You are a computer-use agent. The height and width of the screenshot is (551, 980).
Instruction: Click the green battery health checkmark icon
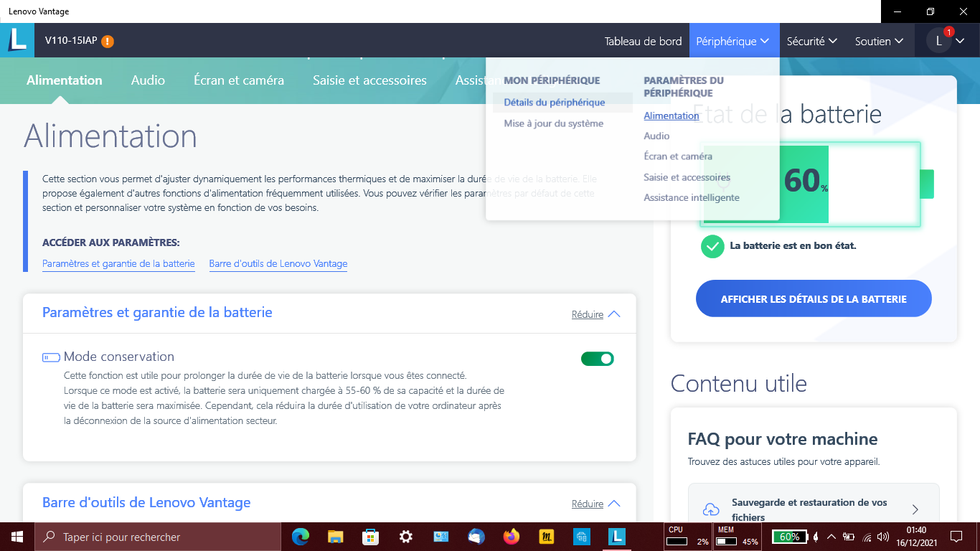pos(712,246)
